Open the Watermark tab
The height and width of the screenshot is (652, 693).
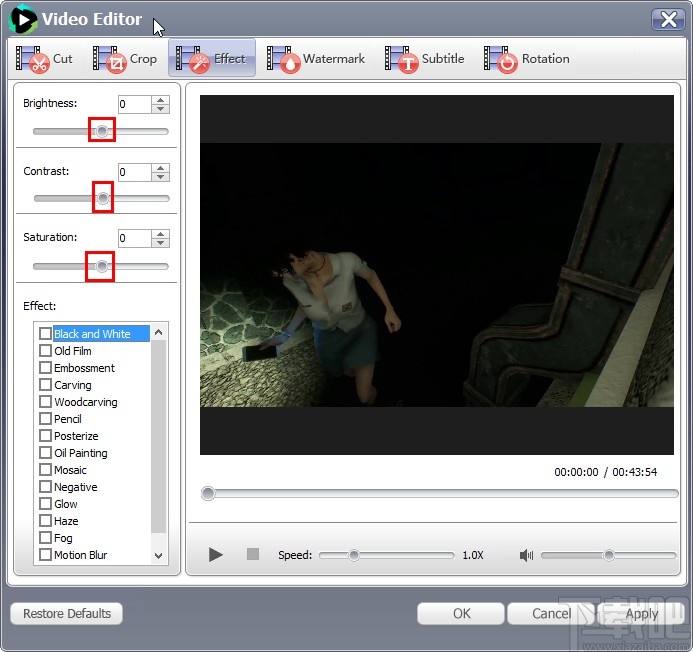click(316, 59)
